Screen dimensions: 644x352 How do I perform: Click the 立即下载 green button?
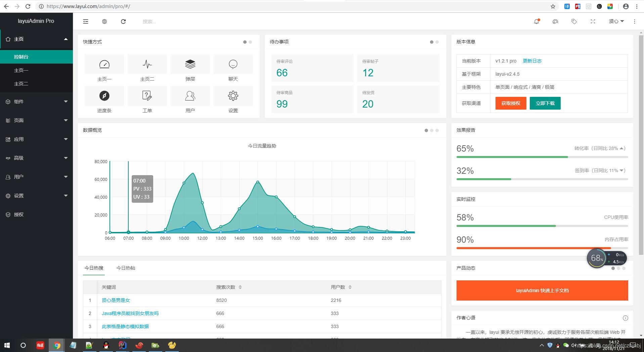545,103
